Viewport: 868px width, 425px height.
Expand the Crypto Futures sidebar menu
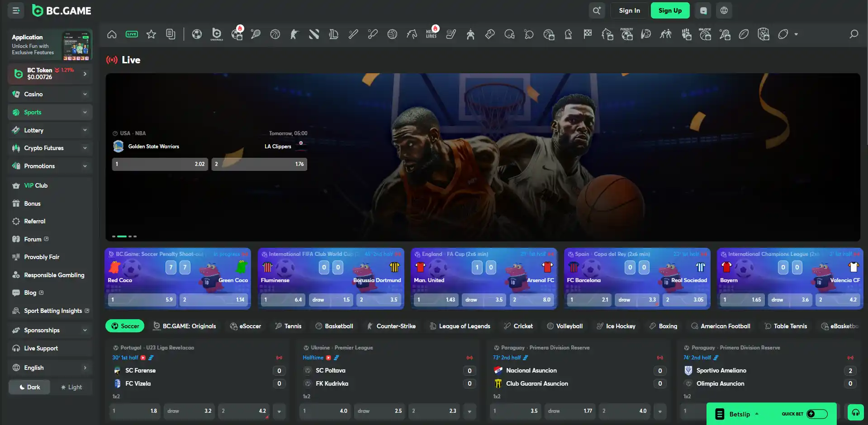click(x=85, y=148)
